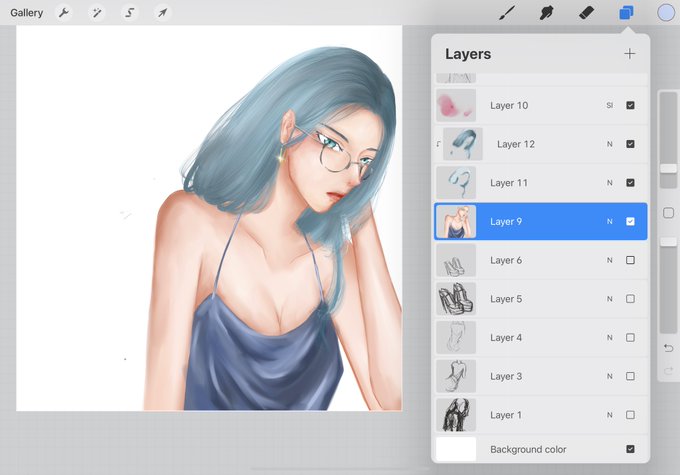The image size is (680, 475).
Task: Hide Layer 11
Action: coord(630,183)
